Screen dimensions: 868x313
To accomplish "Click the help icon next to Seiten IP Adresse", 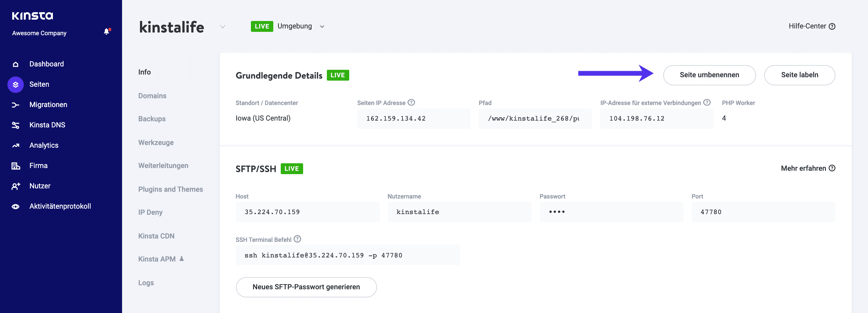I will click(411, 102).
